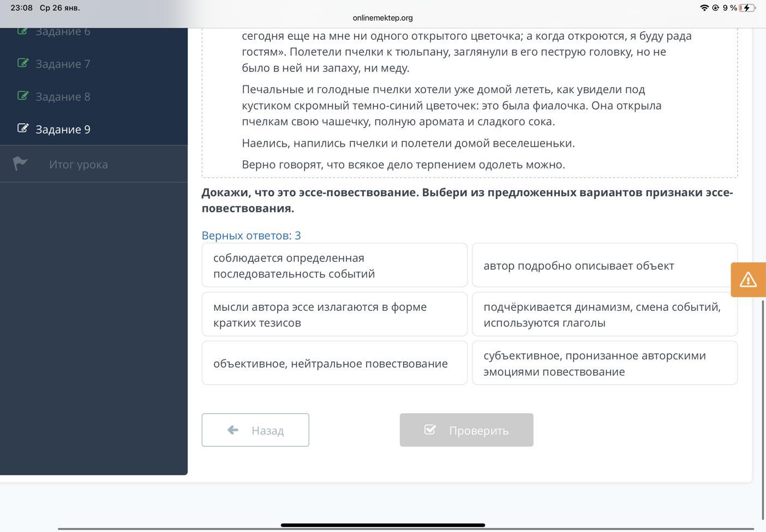This screenshot has width=766, height=532.
Task: Click the sentence 'Верно говорят, что всякое дело...'
Action: (x=403, y=165)
